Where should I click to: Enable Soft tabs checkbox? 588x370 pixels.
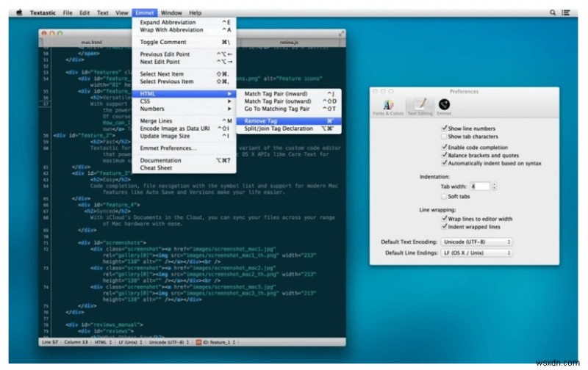click(444, 196)
